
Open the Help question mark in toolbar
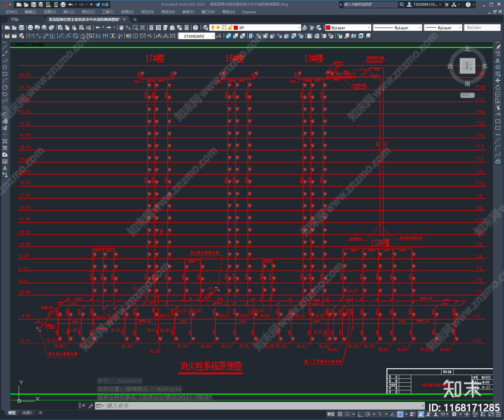[x=195, y=28]
